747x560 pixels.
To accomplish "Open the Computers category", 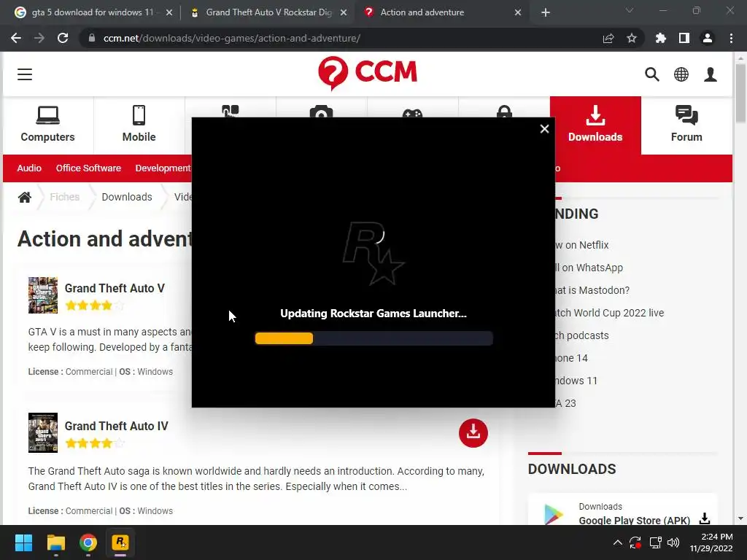I will coord(47,125).
